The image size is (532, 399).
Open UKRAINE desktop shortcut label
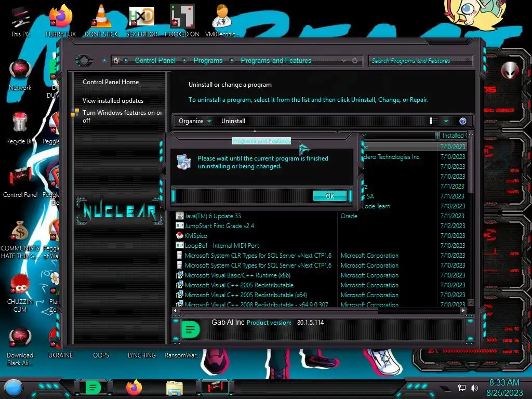pos(60,355)
